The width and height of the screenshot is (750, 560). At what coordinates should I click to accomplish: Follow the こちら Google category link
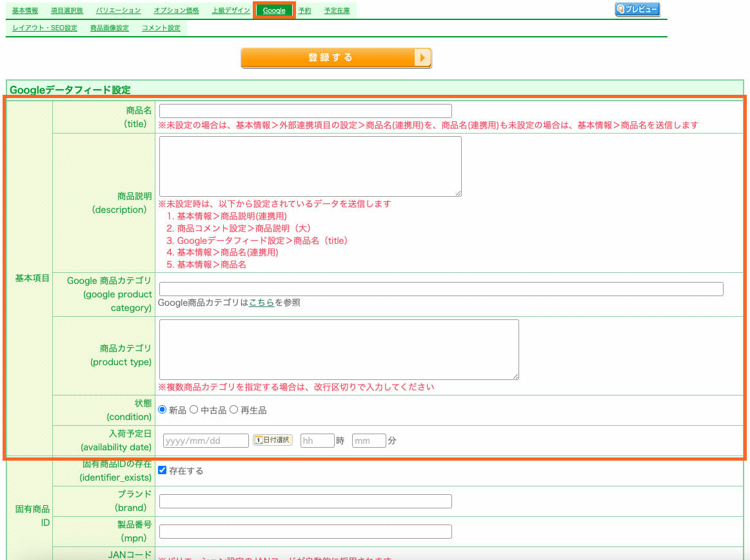[261, 303]
